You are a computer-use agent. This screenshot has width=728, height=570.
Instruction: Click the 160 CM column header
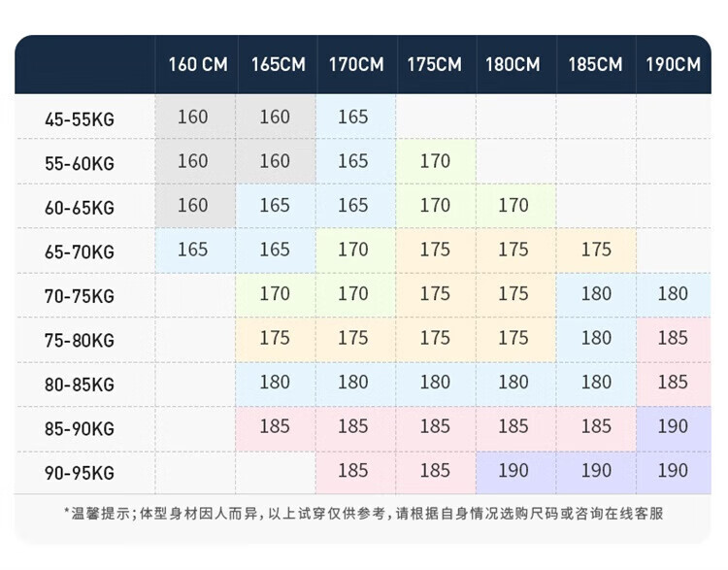click(198, 64)
